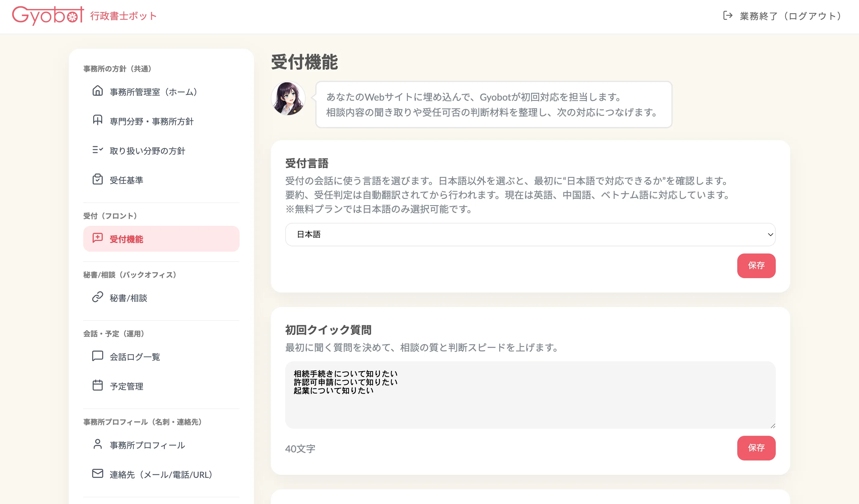Click the home icon for 事務所管理室
The height and width of the screenshot is (504, 859).
pos(97,91)
